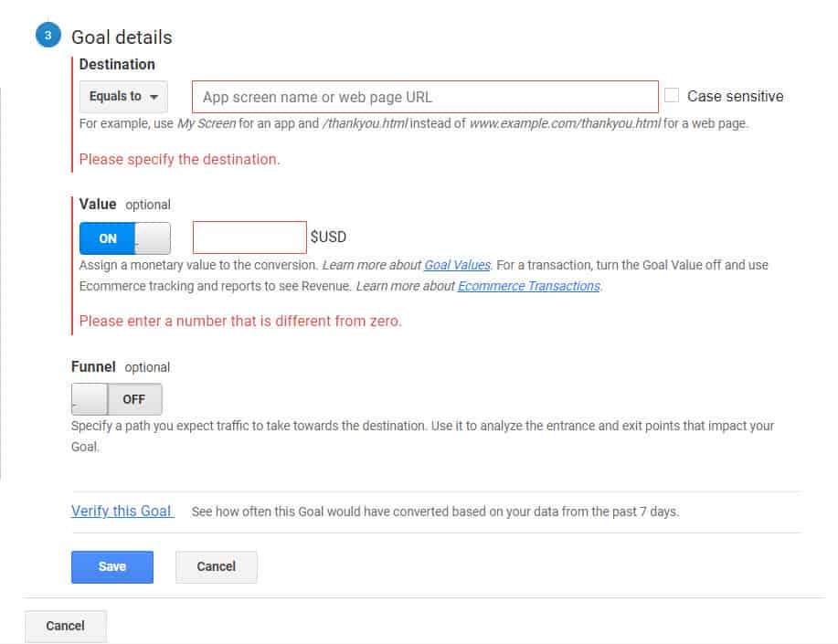838x644 pixels.
Task: Check the Case sensitive checkbox
Action: pos(672,95)
